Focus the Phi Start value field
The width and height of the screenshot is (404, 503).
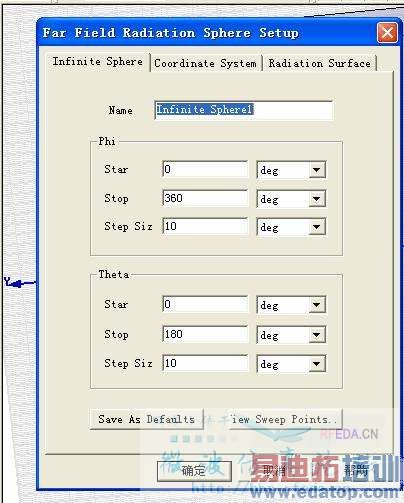[x=205, y=169]
